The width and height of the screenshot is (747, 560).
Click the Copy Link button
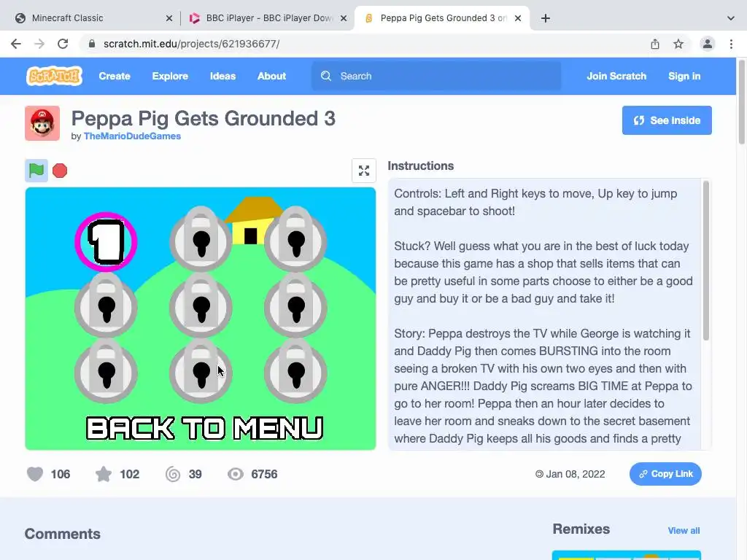665,474
